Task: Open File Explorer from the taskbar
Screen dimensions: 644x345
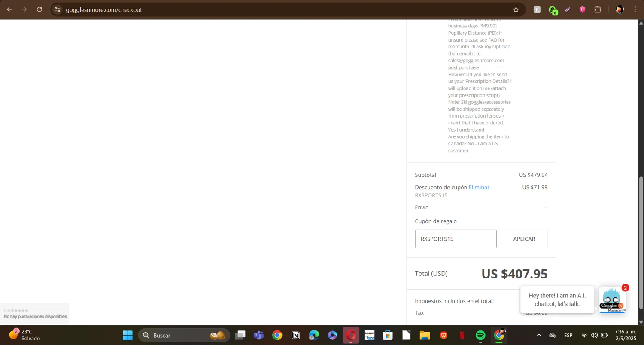Action: 425,336
